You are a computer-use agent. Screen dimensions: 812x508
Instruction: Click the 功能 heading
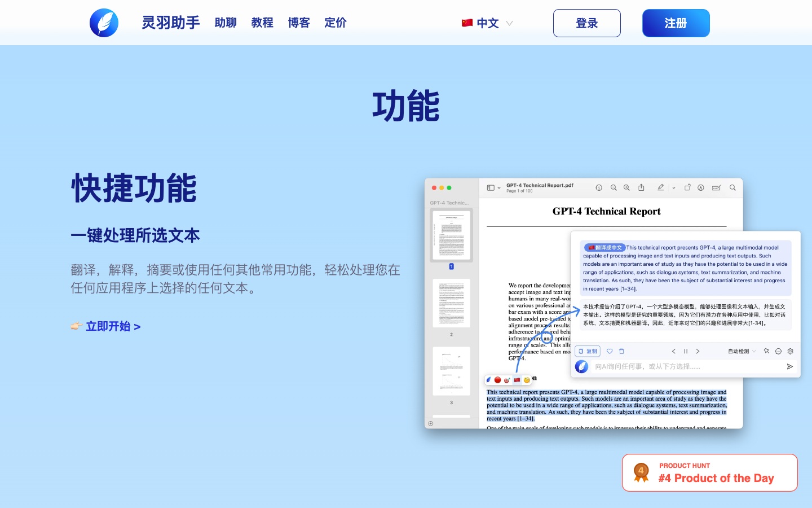click(x=406, y=106)
